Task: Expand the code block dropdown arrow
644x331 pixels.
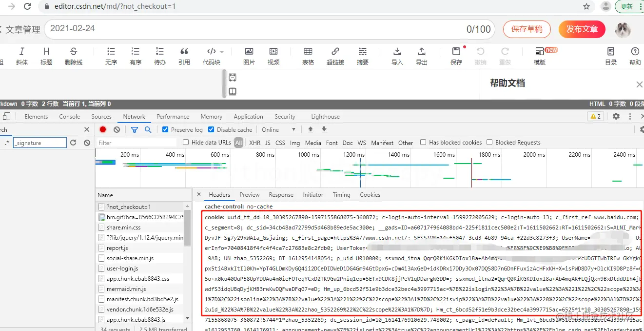Action: point(222,52)
